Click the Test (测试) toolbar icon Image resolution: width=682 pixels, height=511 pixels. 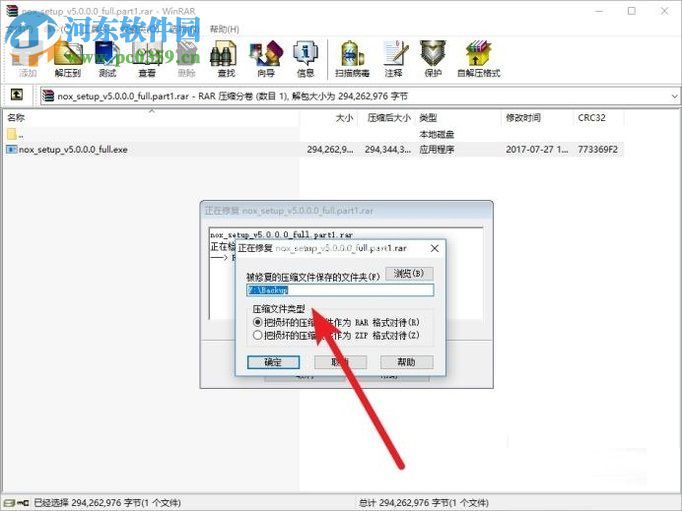click(107, 59)
